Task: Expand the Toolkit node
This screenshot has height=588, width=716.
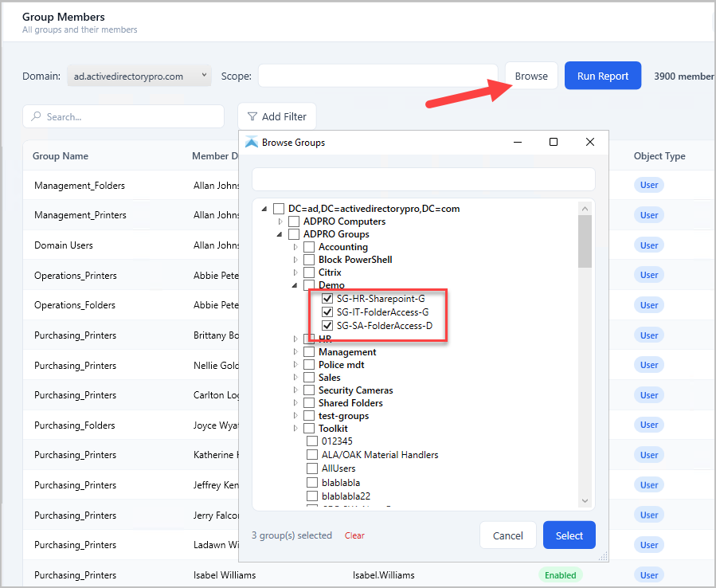Action: pos(295,429)
